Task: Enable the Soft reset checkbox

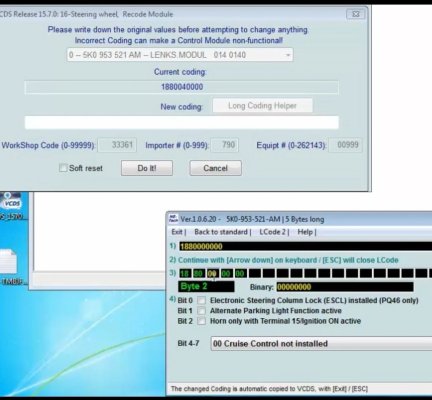Action: (63, 168)
